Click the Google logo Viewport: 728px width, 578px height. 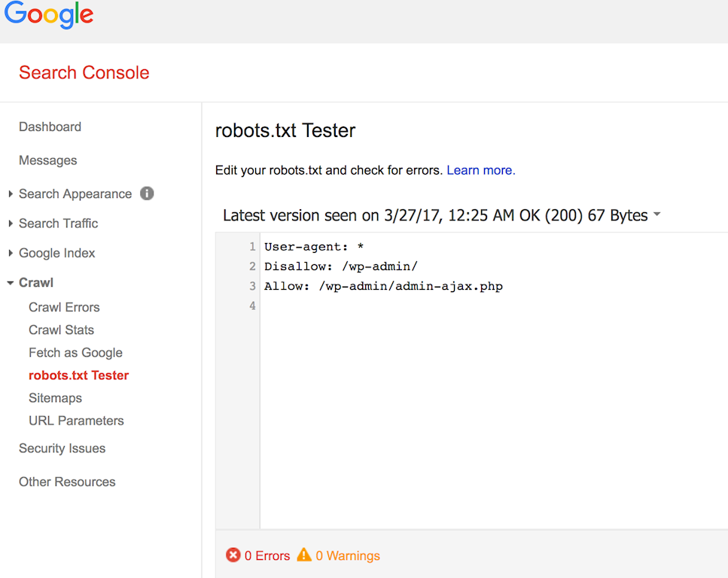49,16
